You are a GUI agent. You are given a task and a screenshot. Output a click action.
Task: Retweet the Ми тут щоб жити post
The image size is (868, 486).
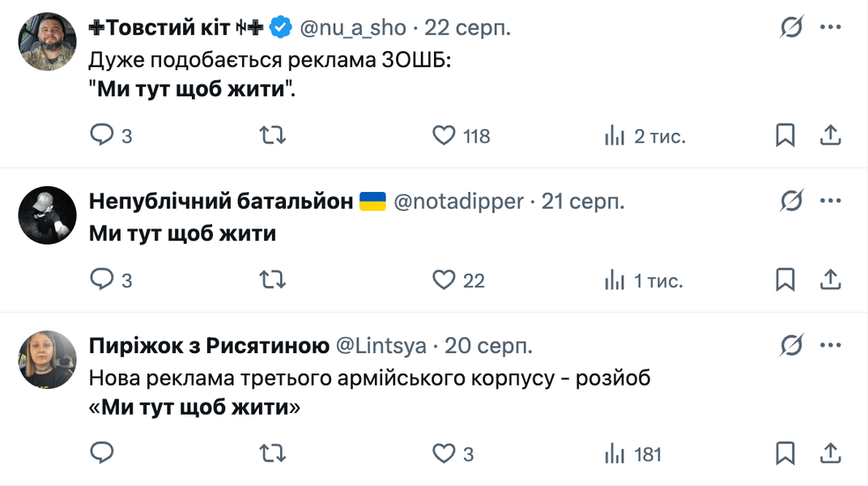tap(272, 279)
